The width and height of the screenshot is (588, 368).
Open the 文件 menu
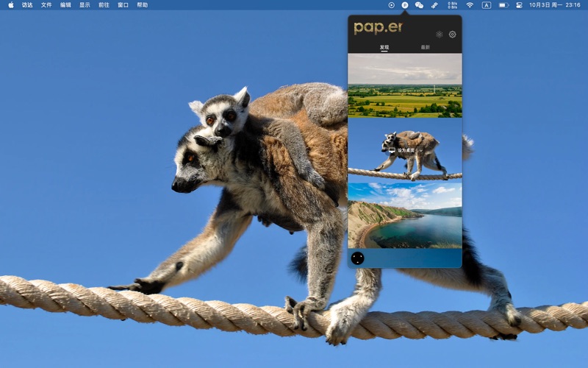coord(46,5)
